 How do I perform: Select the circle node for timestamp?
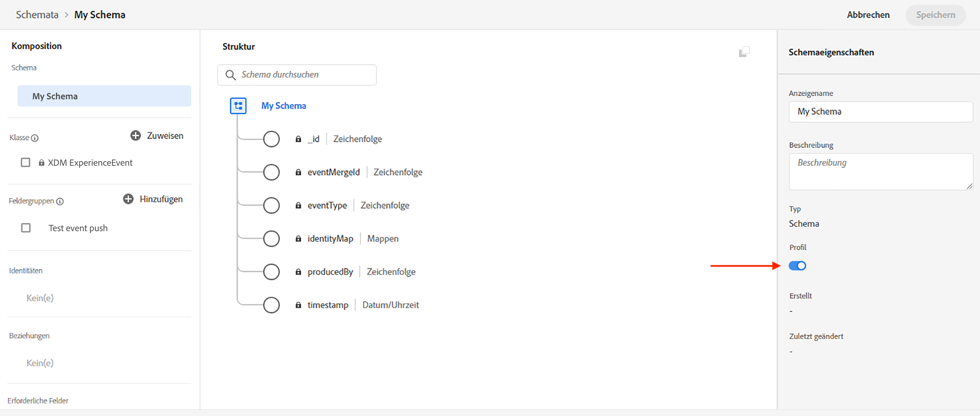click(x=271, y=305)
